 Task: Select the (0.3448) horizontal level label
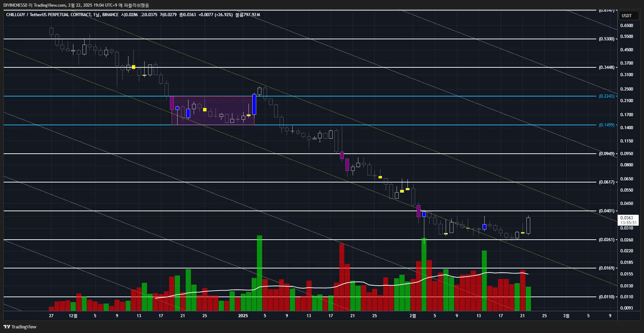pos(606,67)
